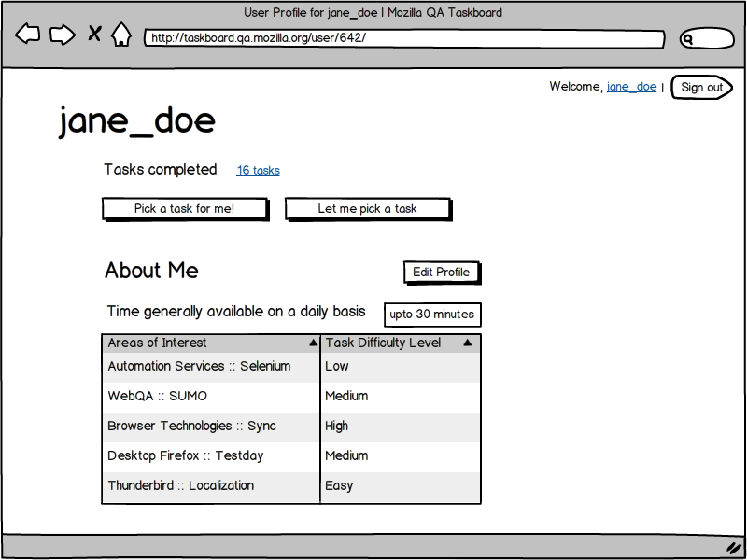The height and width of the screenshot is (560, 747).
Task: Click the Task Difficulty Level column header
Action: (x=401, y=343)
